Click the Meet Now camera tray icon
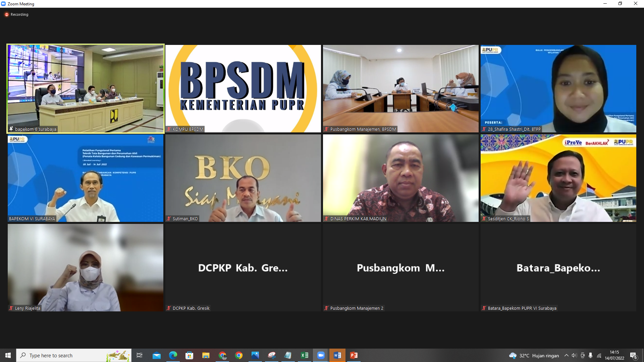The image size is (644, 362). tap(583, 355)
